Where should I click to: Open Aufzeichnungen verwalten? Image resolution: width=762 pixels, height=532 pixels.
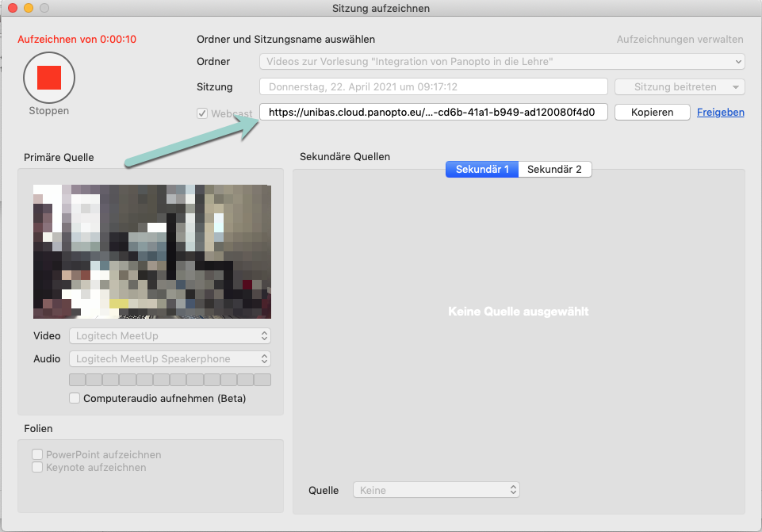tap(680, 39)
